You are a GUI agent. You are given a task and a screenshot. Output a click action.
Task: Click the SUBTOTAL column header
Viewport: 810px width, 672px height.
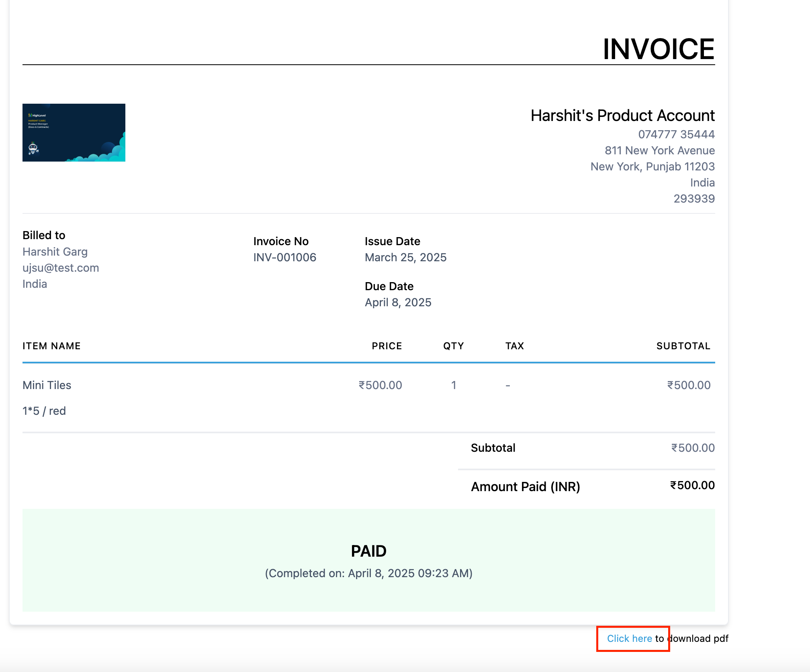coord(683,346)
